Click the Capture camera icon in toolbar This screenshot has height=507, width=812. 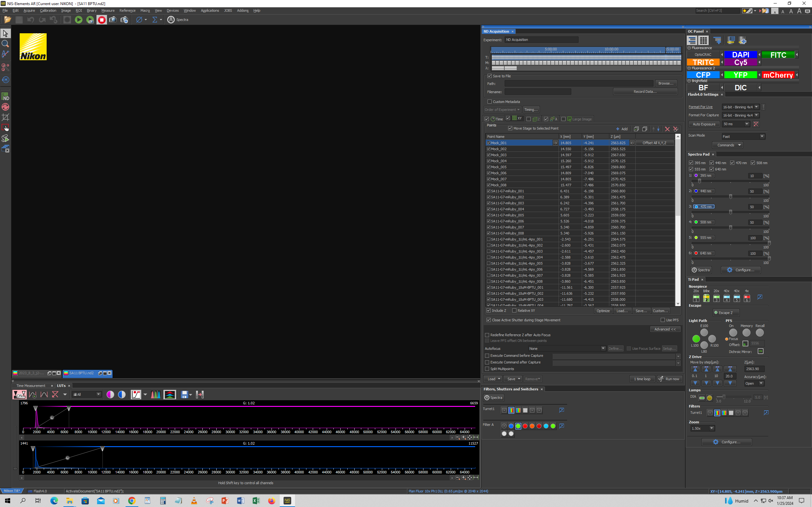click(113, 20)
